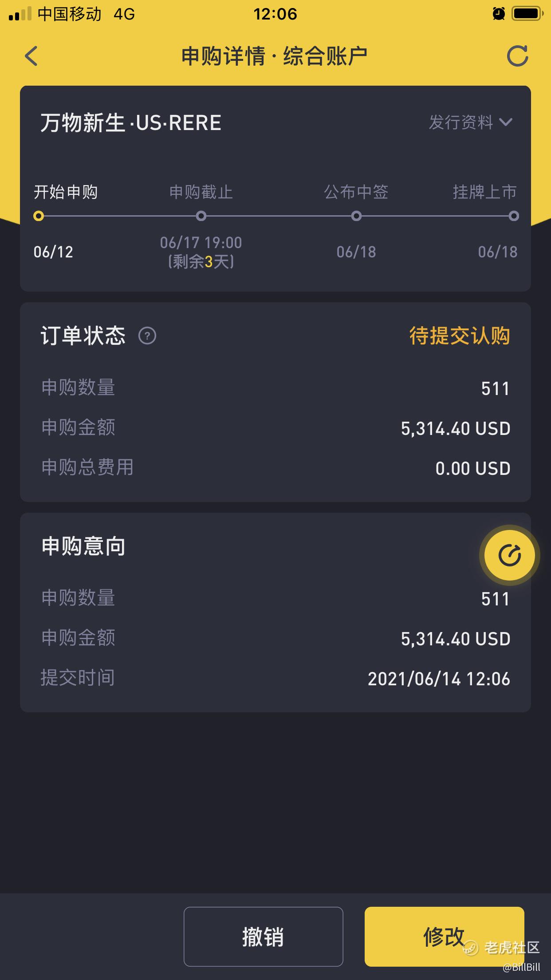551x980 pixels.
Task: Tap the battery indicator icon
Action: coord(527,14)
